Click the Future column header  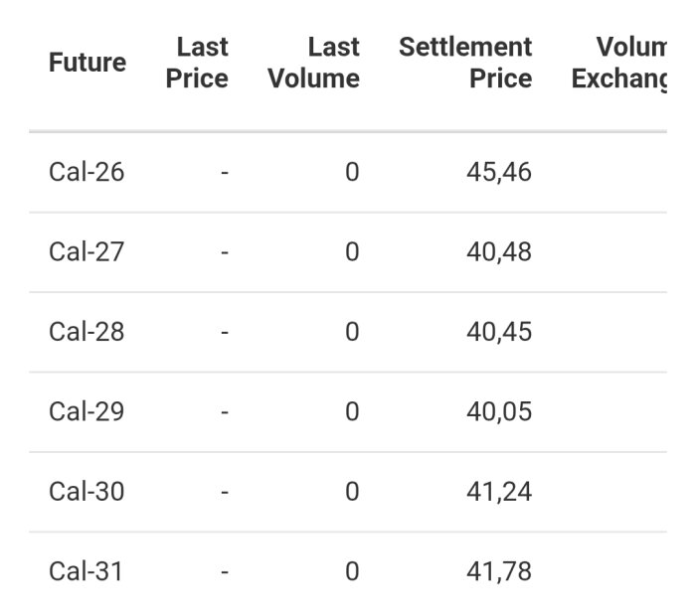point(87,63)
